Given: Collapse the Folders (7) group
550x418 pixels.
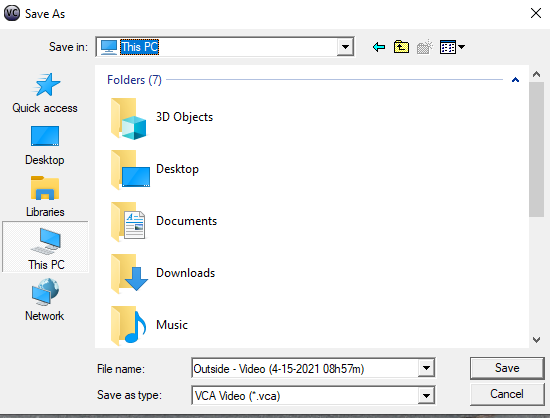Looking at the screenshot, I should (x=515, y=80).
